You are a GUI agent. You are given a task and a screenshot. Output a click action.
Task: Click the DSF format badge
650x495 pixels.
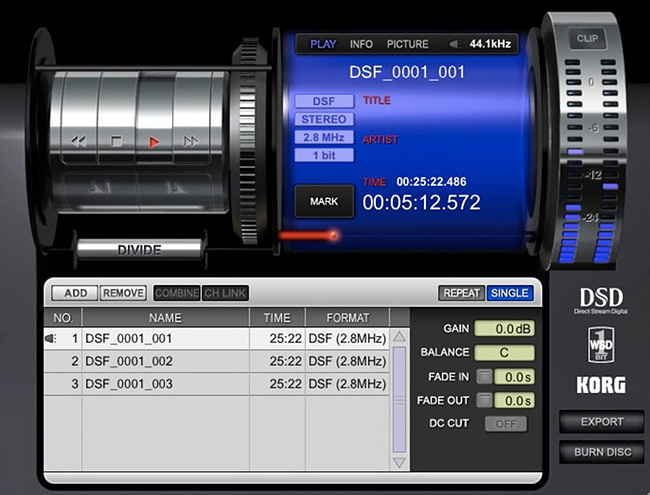pyautogui.click(x=324, y=101)
